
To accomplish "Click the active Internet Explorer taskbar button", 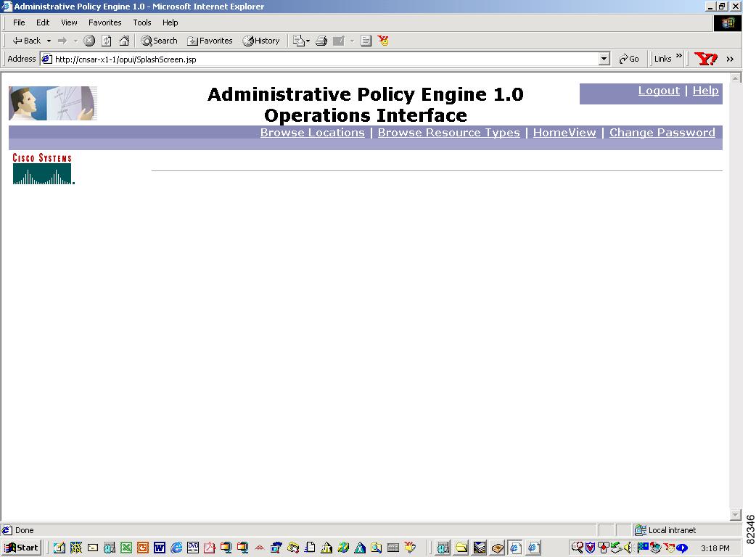I will [515, 548].
